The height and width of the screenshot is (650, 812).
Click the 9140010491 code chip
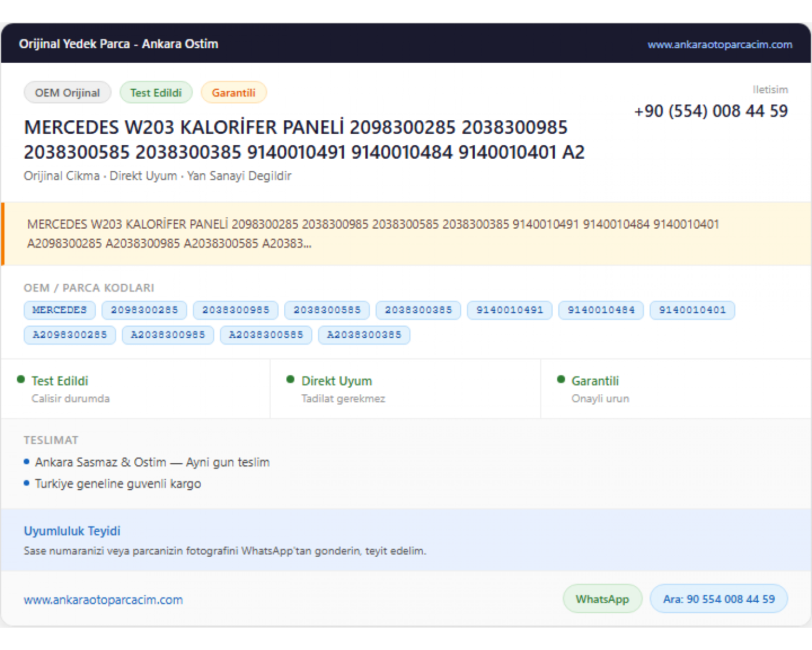pyautogui.click(x=509, y=310)
